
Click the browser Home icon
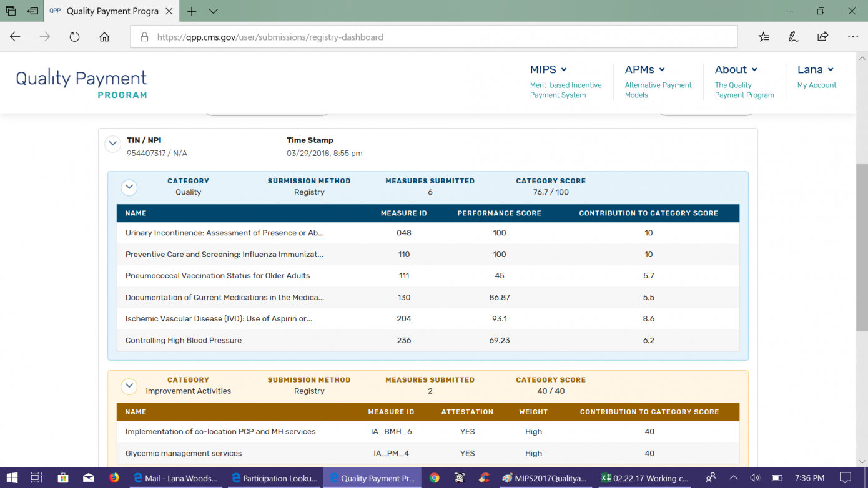[104, 37]
